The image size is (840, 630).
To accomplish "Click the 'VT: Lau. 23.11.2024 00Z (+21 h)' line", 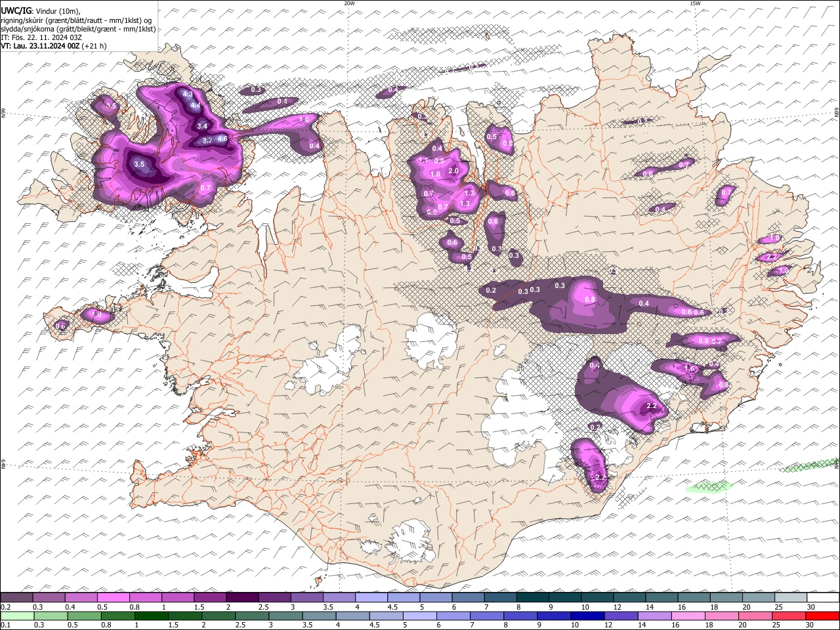I will [x=54, y=46].
